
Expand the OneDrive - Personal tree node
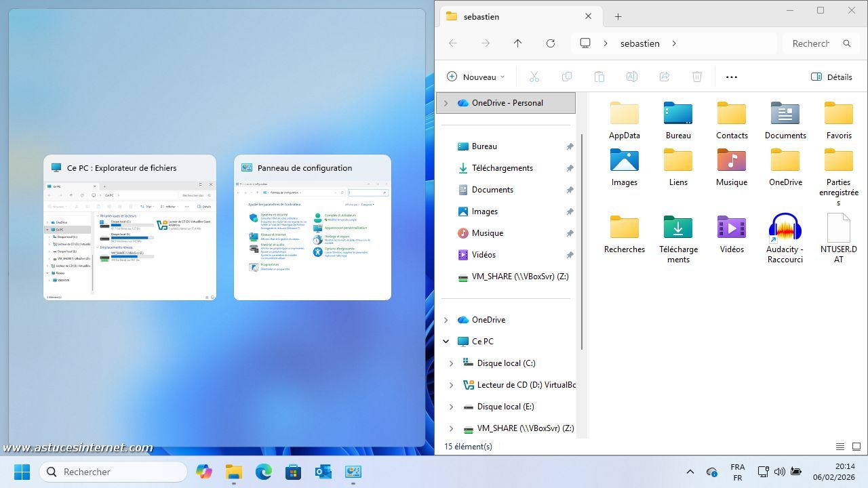click(x=446, y=103)
